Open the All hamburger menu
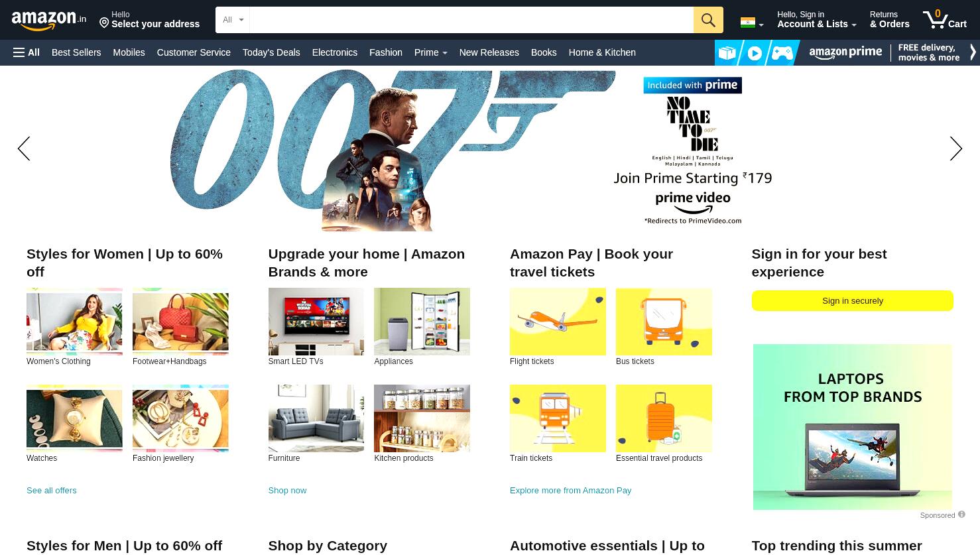 point(27,52)
